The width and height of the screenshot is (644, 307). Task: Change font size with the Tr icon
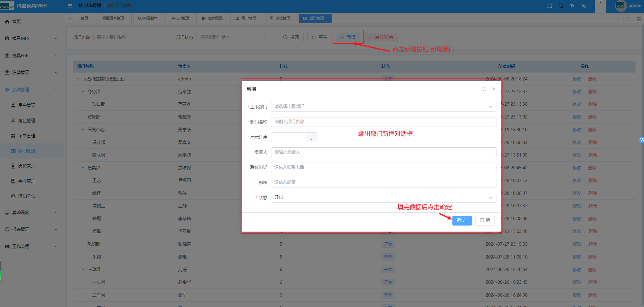click(572, 6)
